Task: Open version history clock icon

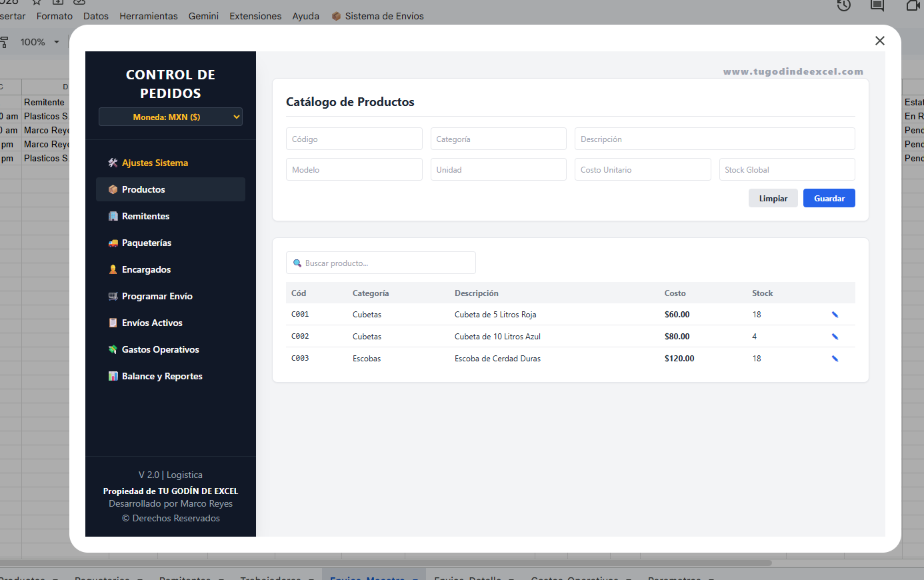Action: (x=844, y=5)
